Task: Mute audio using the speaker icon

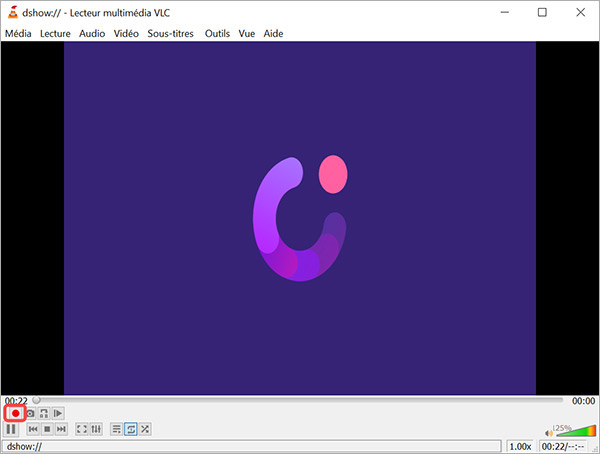Action: [x=549, y=432]
